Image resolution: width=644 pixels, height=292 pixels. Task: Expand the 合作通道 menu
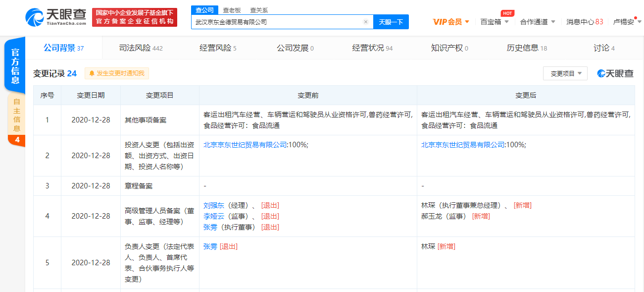click(538, 22)
